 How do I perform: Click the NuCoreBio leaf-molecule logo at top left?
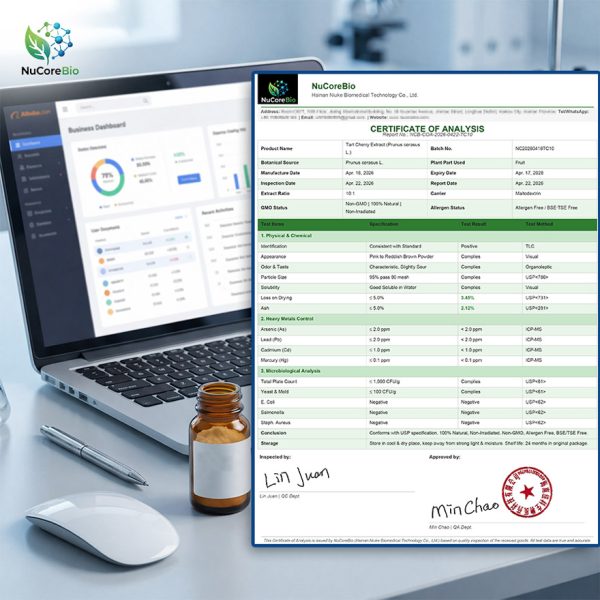(x=50, y=48)
